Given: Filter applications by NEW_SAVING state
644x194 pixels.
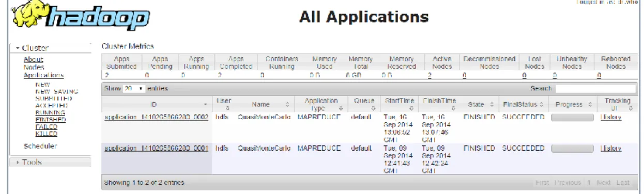Looking at the screenshot, I should [x=56, y=91].
